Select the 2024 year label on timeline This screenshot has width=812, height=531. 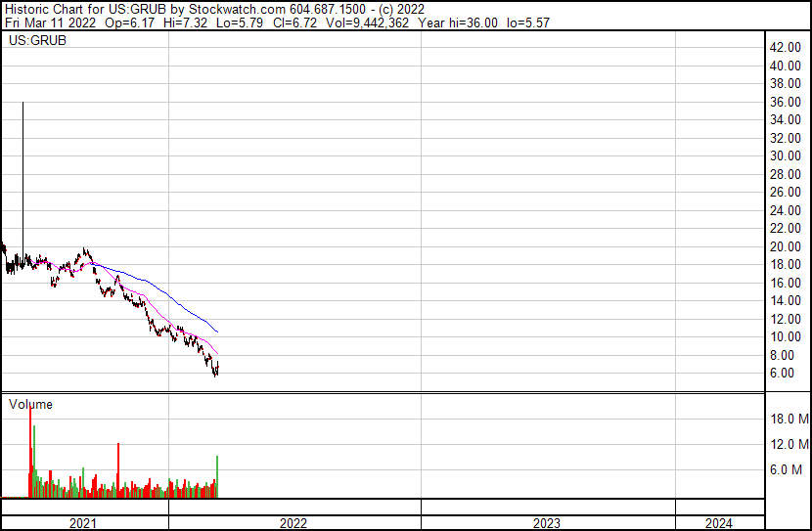pyautogui.click(x=717, y=523)
